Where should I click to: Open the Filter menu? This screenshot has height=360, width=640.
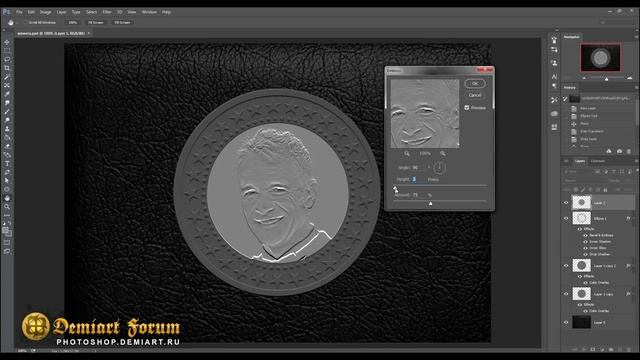coord(107,12)
